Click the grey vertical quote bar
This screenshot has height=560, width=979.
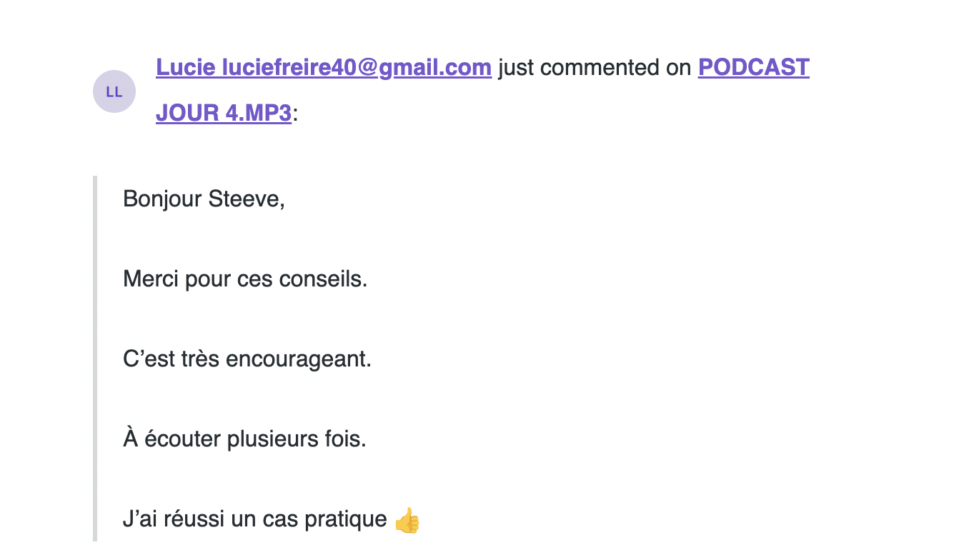(x=95, y=359)
